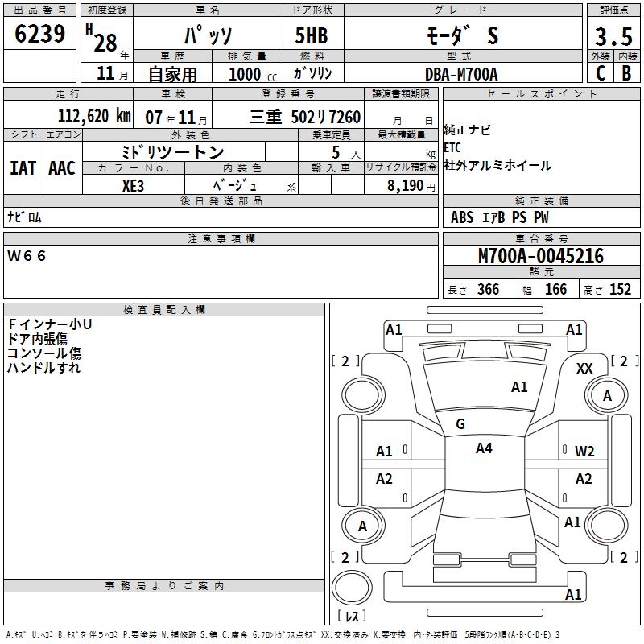Select the interior color ベージュ
This screenshot has width=644, height=644.
pos(235,186)
